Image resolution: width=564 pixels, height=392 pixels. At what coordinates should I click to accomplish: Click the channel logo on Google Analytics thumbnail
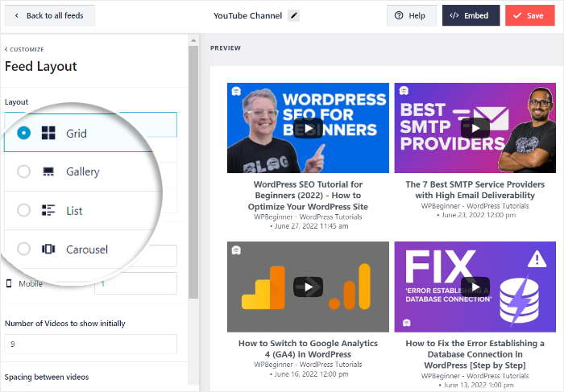click(236, 250)
